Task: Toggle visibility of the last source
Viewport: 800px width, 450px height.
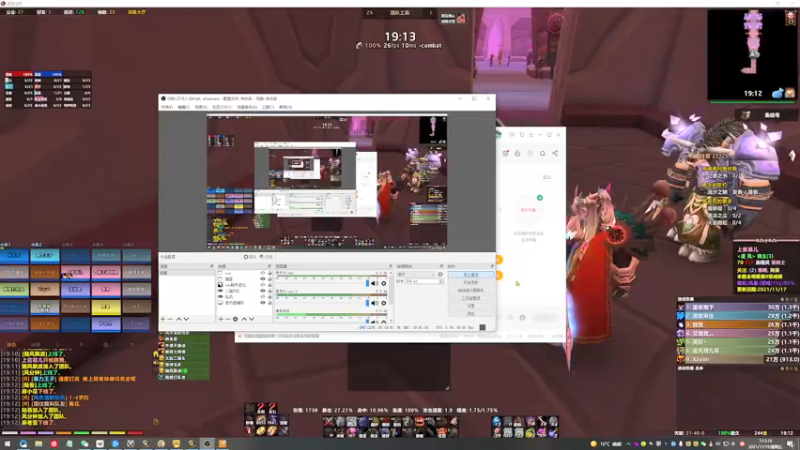Action: (263, 303)
